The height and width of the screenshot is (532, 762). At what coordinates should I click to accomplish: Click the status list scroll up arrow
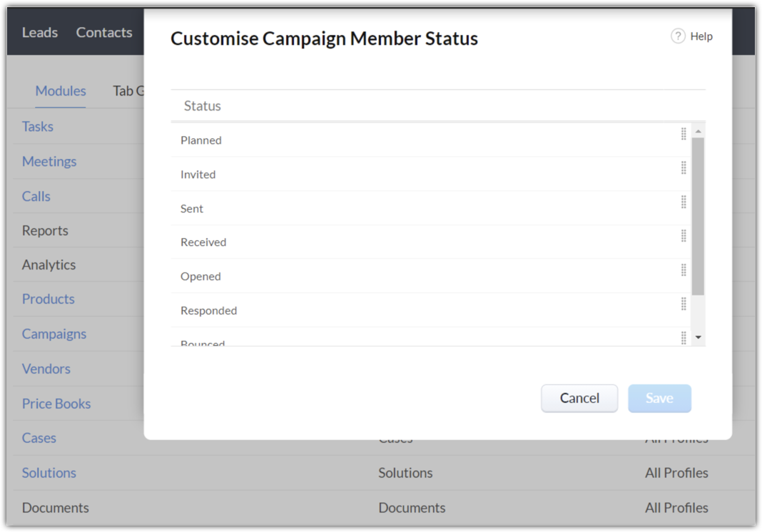click(698, 132)
